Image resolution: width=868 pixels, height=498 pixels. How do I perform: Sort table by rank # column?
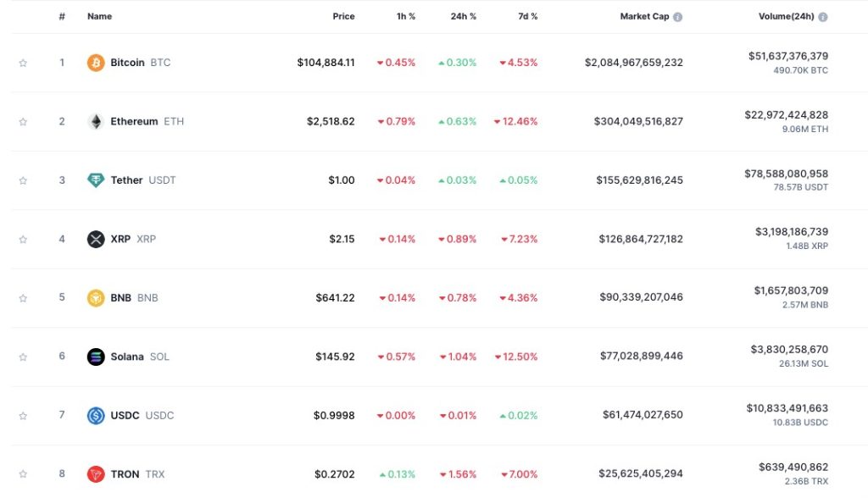(62, 17)
